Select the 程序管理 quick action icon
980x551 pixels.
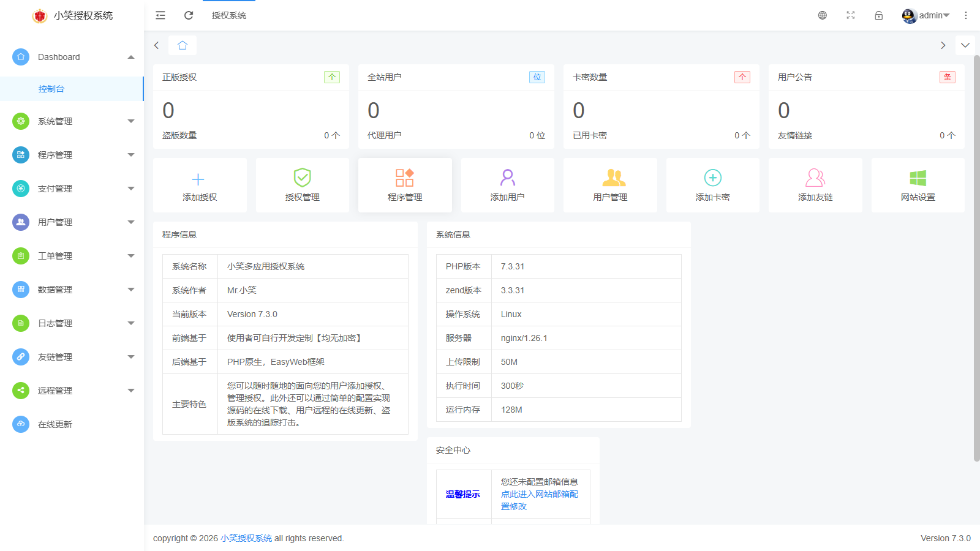[404, 178]
